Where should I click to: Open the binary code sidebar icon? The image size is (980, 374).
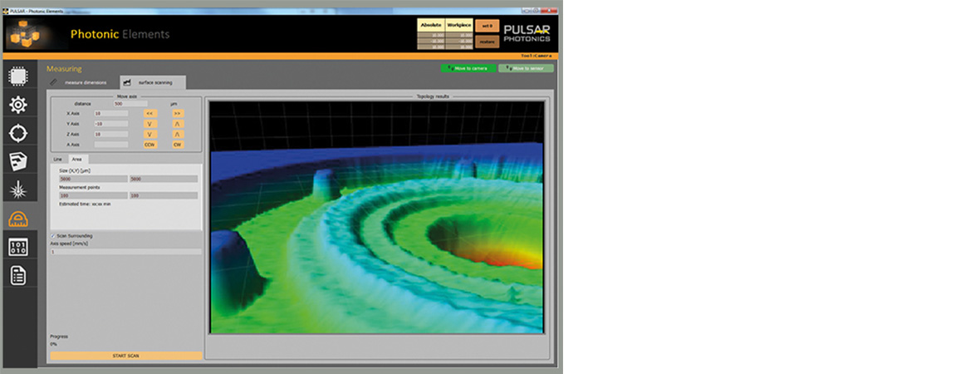(x=18, y=247)
